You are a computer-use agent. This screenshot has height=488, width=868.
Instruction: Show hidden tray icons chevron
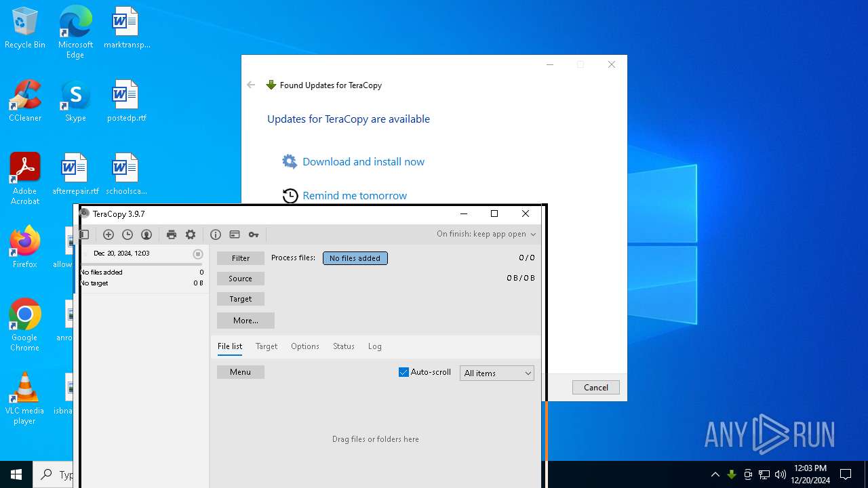tap(715, 474)
